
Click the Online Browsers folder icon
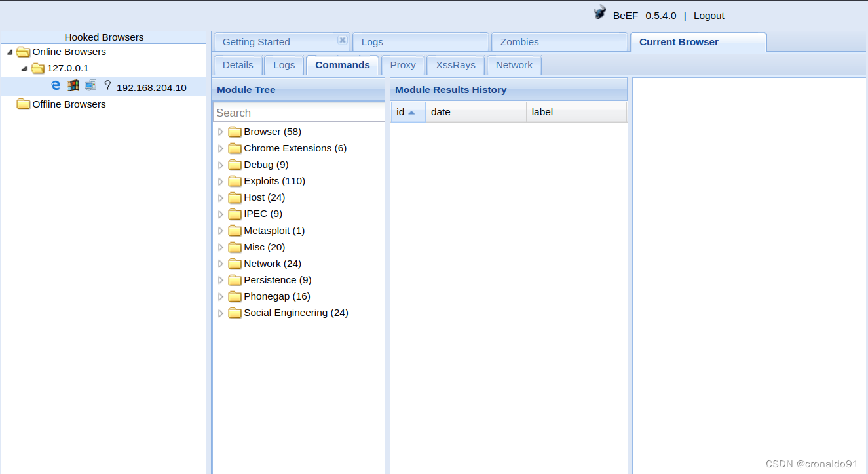23,52
